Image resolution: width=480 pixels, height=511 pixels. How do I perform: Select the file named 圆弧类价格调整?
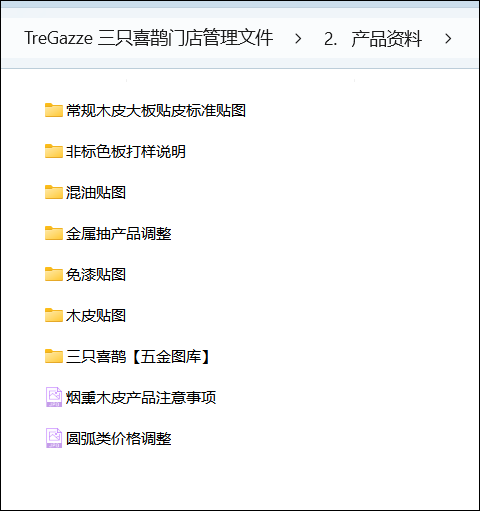tap(119, 438)
